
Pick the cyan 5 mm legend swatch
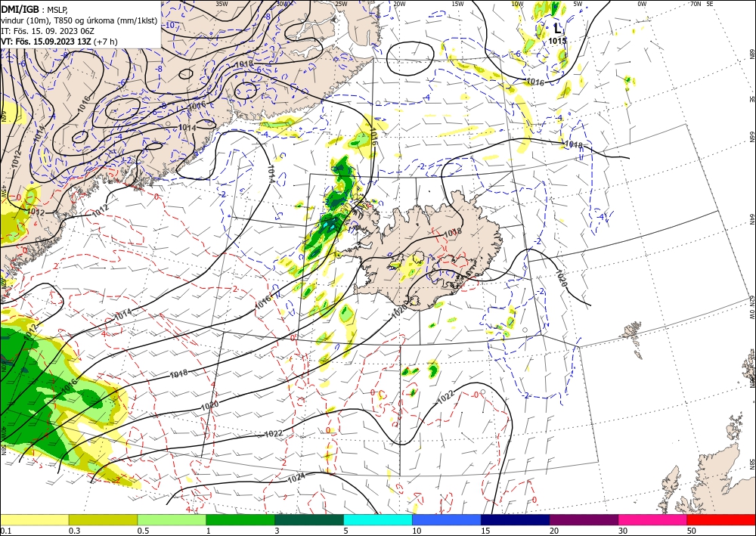coord(378,519)
